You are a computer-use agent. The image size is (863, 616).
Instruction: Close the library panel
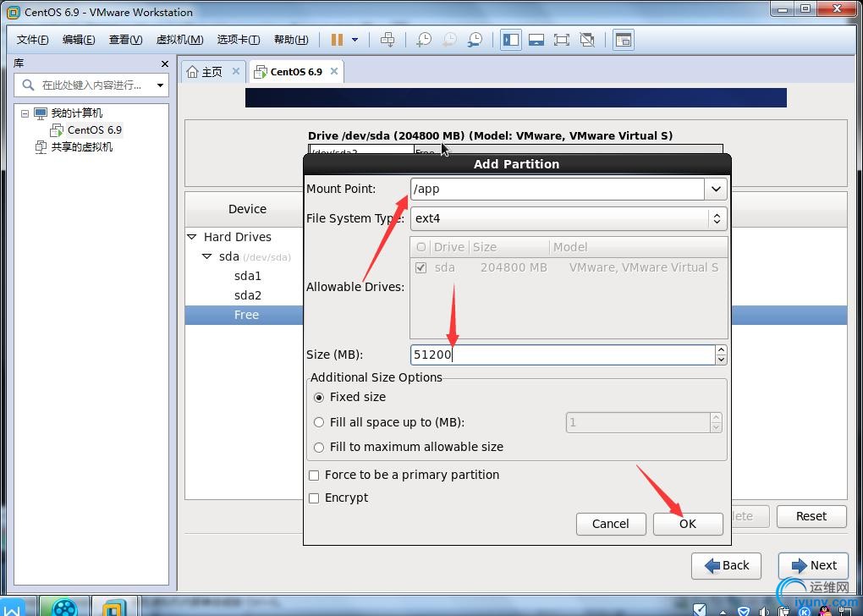click(x=165, y=63)
